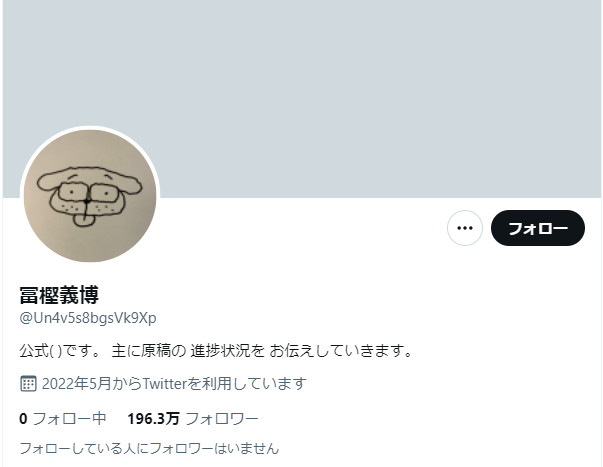Click the bold 0 following count

(23, 419)
